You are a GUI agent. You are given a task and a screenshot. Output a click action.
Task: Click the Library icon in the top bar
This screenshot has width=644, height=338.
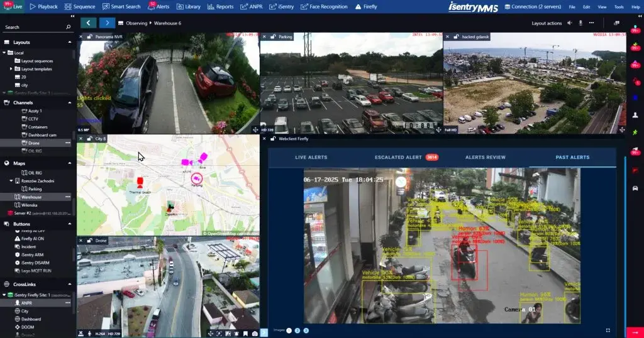(x=189, y=6)
